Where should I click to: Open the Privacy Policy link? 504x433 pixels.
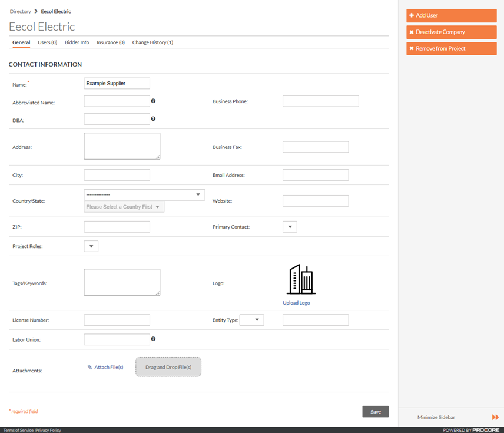[x=48, y=430]
